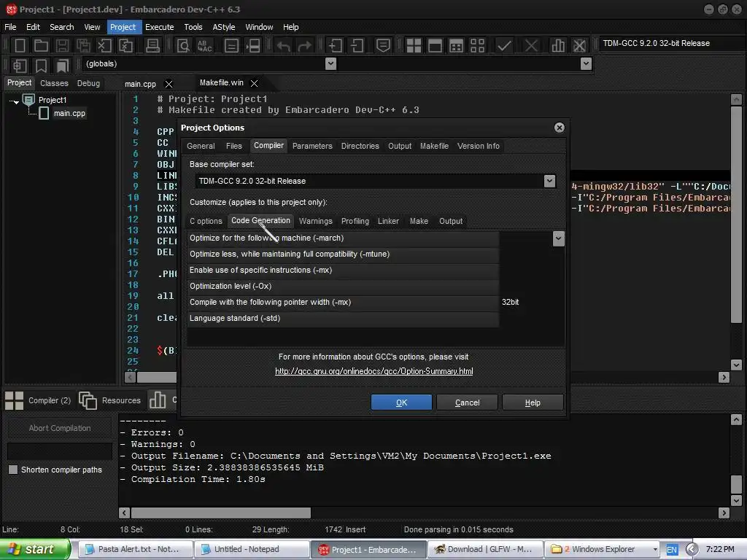This screenshot has height=560, width=747.
Task: Click the compile log scroll-down arrow
Action: point(737,501)
